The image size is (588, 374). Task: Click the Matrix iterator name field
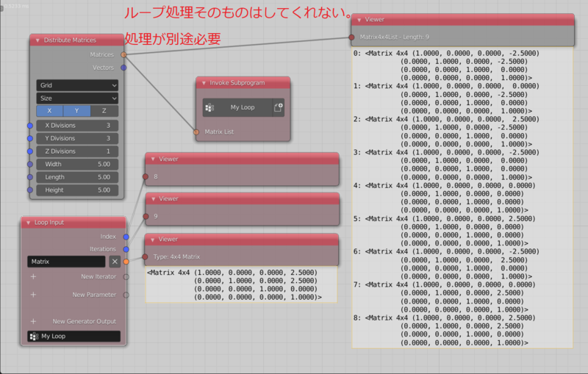66,262
